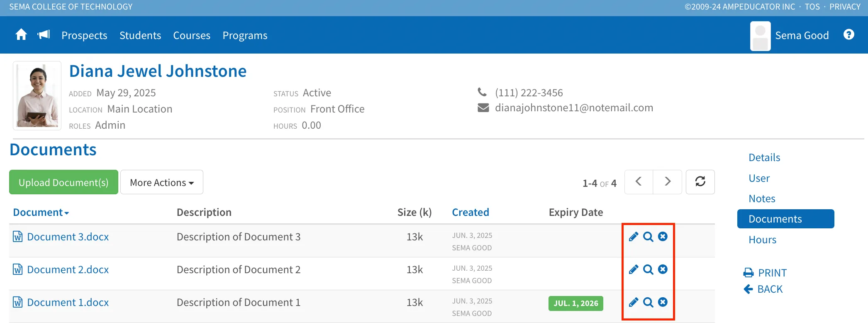The width and height of the screenshot is (868, 323).
Task: Go to previous page of documents
Action: click(639, 182)
